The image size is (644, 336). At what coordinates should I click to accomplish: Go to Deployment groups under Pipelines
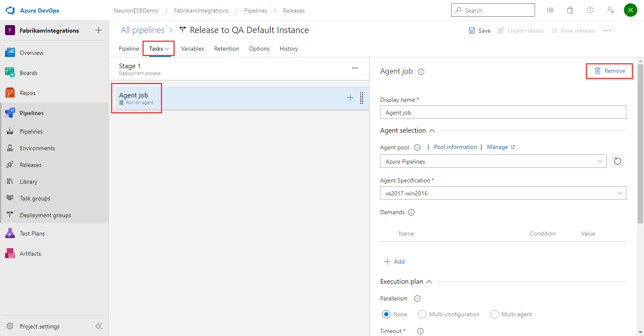coord(45,215)
